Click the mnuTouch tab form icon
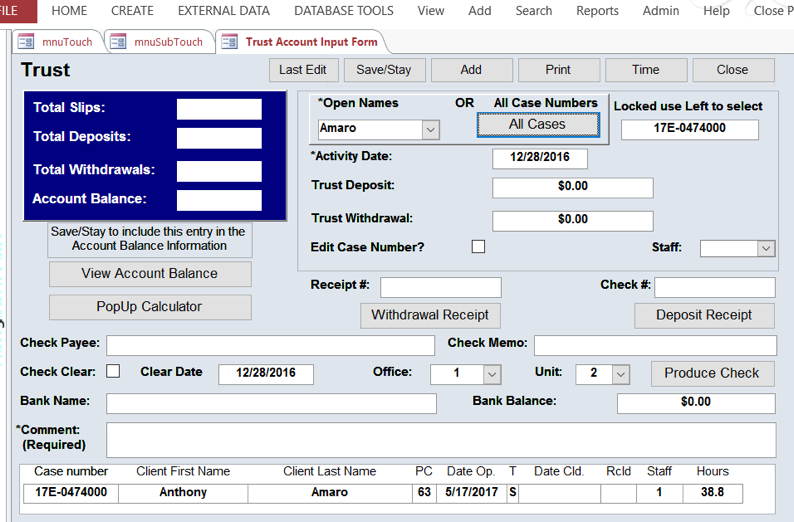Image resolution: width=794 pixels, height=522 pixels. (x=25, y=42)
